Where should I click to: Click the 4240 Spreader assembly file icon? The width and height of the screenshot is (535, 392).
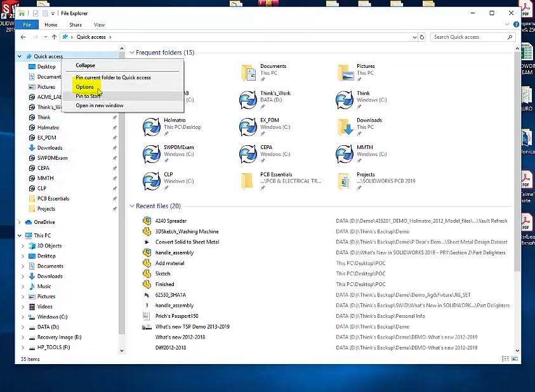(147, 221)
